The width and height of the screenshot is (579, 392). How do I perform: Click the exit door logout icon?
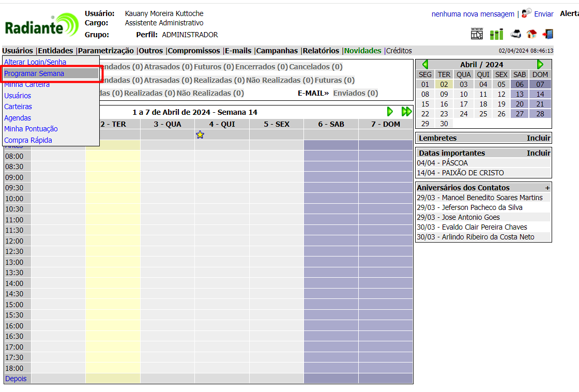tap(547, 34)
